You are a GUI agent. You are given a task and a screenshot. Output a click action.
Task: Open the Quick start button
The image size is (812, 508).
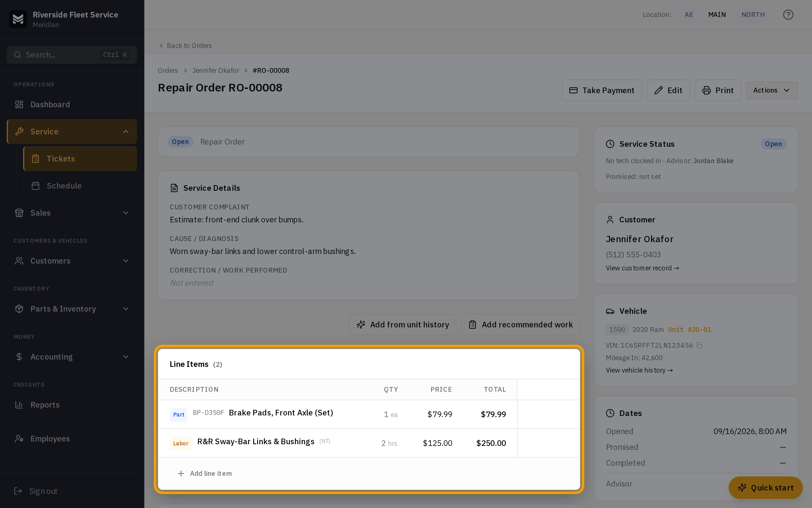[765, 487]
